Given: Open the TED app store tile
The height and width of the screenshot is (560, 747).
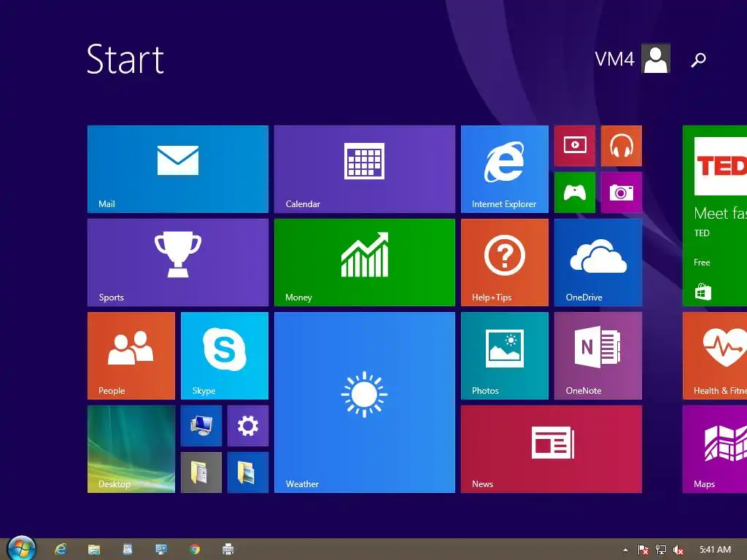Looking at the screenshot, I should 715,216.
